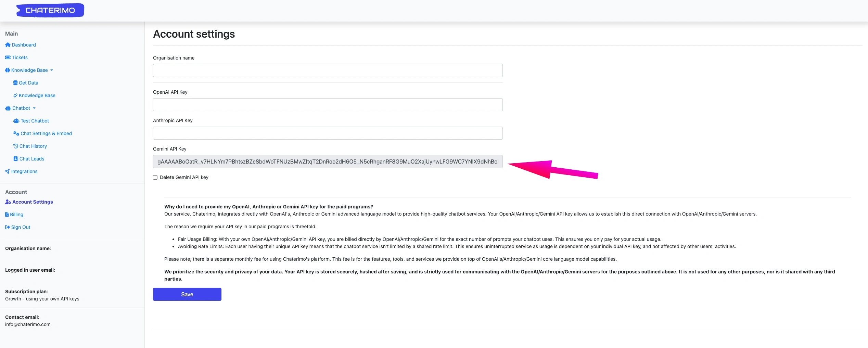Image resolution: width=868 pixels, height=348 pixels.
Task: Open the Knowledge Base sub-item link
Action: (x=37, y=95)
